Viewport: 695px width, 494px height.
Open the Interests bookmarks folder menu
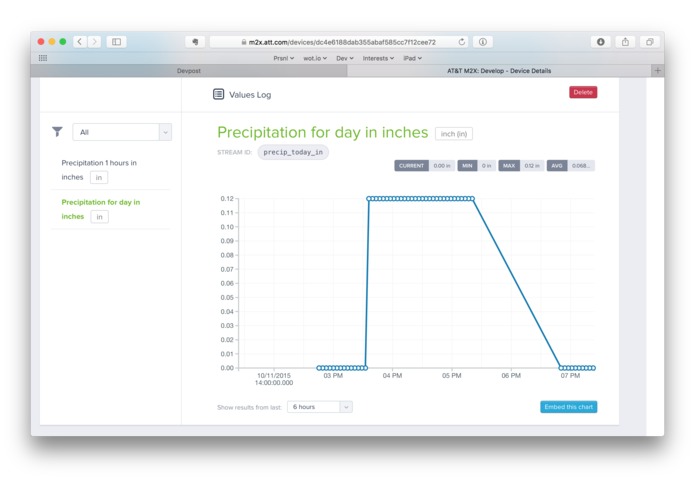tap(378, 58)
